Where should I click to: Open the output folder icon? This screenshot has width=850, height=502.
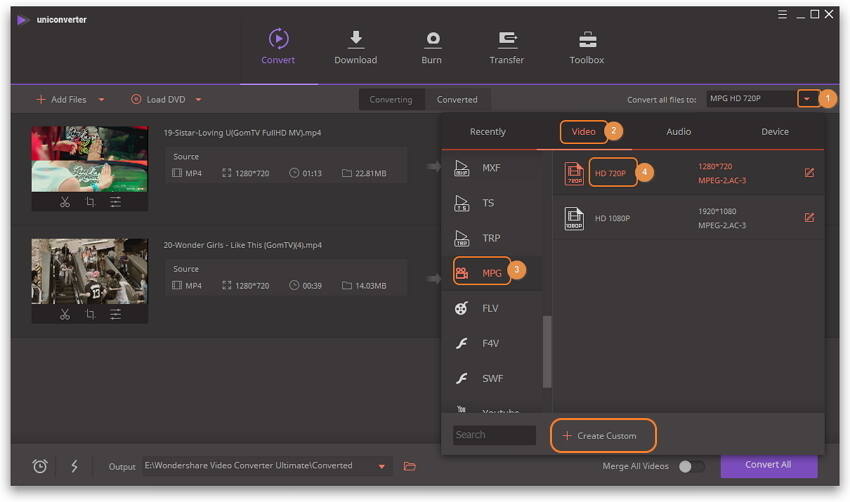pos(410,466)
